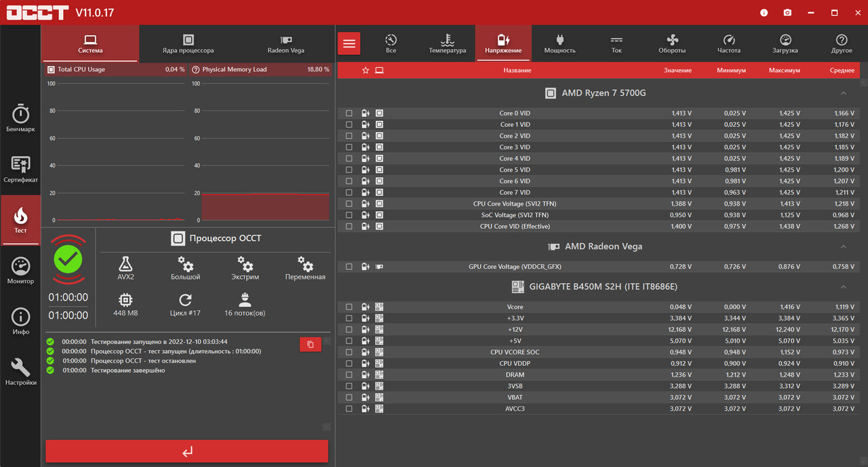Click the monitor column header icon
The image size is (868, 467).
coord(379,70)
